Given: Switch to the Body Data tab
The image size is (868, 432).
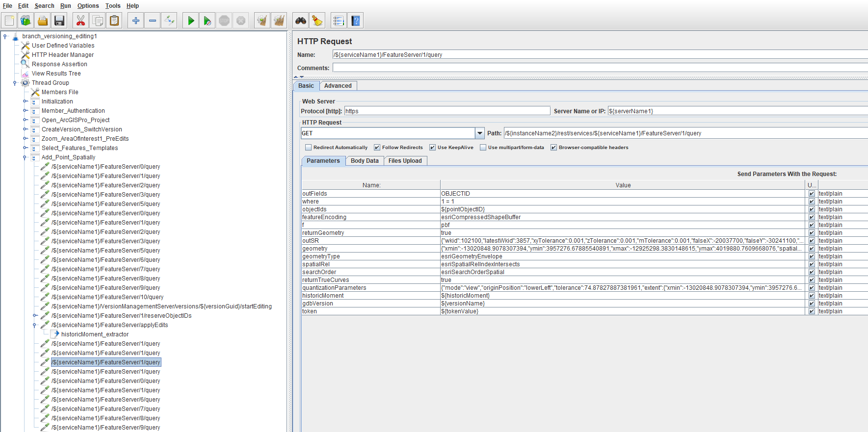Looking at the screenshot, I should pos(365,161).
